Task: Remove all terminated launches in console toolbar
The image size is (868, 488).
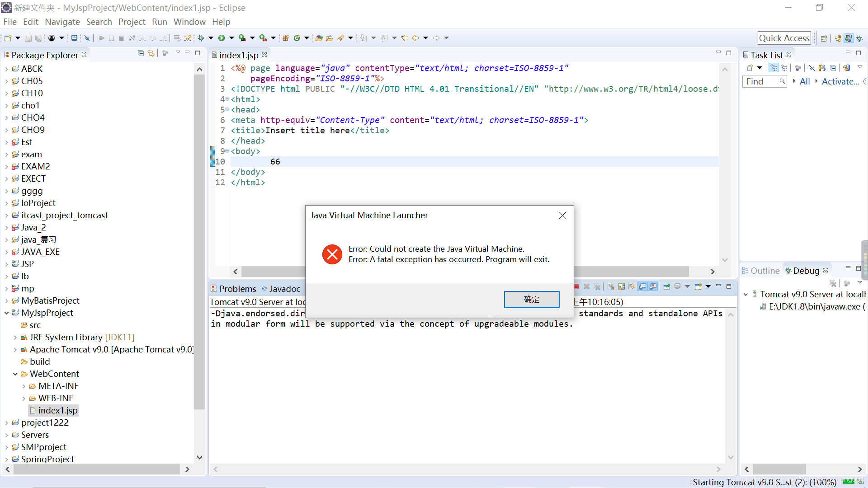Action: (x=598, y=286)
